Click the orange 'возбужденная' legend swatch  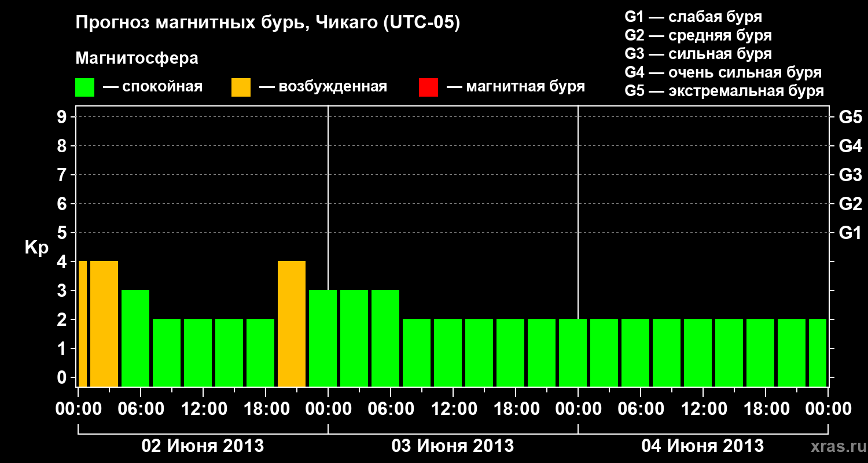click(241, 87)
